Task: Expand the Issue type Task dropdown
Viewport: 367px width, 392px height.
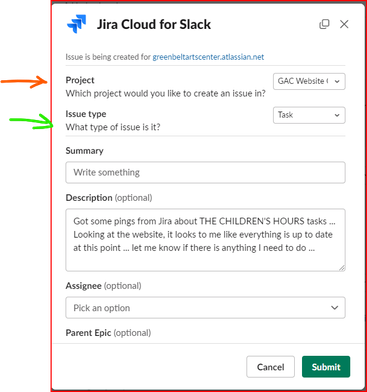Action: point(309,115)
